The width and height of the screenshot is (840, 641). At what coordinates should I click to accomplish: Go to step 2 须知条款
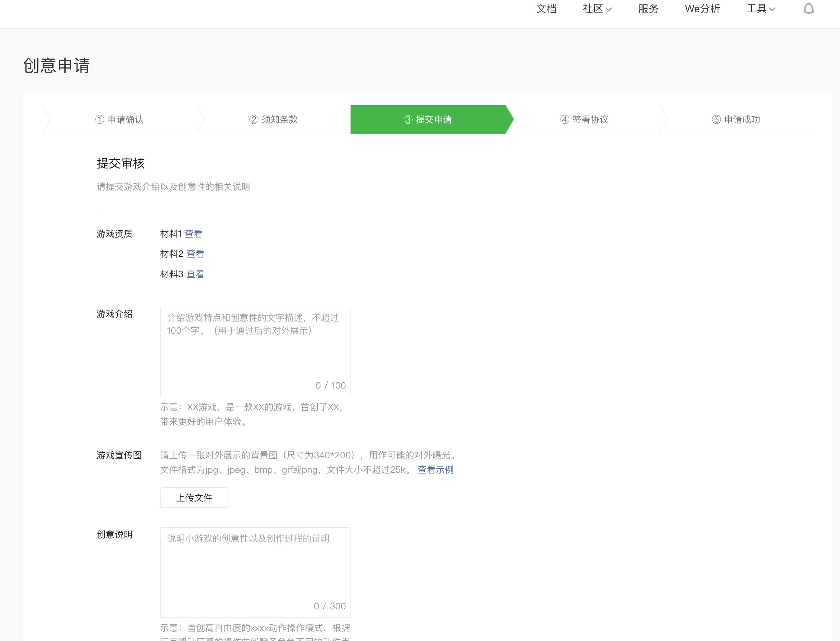pyautogui.click(x=273, y=119)
